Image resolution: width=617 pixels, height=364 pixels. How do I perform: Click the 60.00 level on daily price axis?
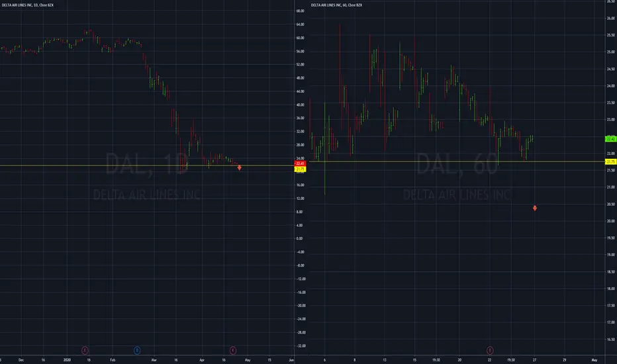[x=300, y=38]
